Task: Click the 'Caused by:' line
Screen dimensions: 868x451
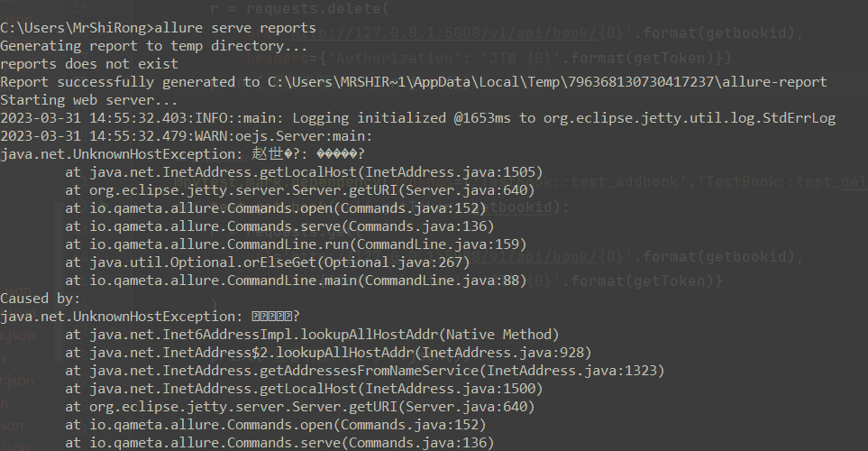Action: pos(41,299)
